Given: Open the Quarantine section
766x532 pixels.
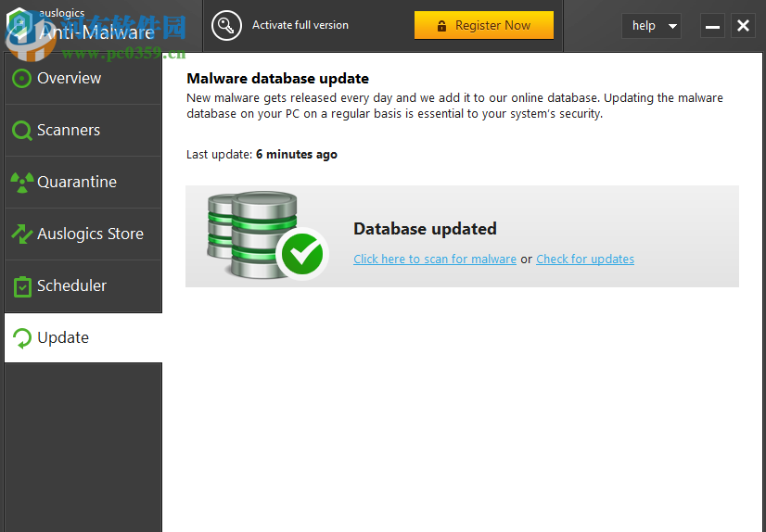Looking at the screenshot, I should pyautogui.click(x=83, y=182).
